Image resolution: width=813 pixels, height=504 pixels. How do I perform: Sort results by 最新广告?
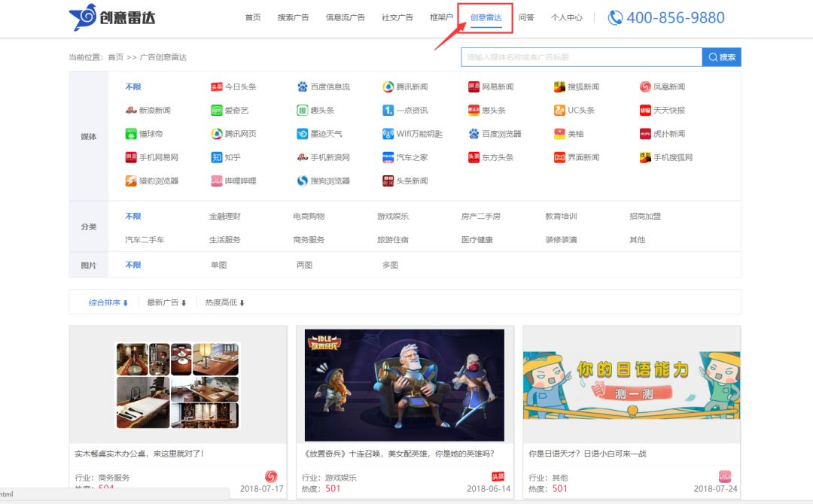pyautogui.click(x=166, y=302)
